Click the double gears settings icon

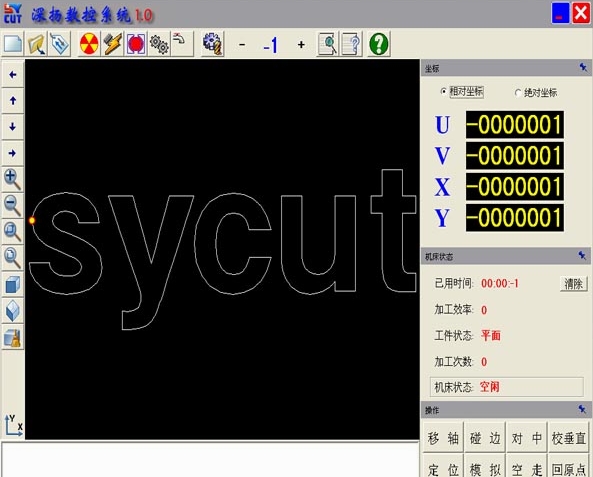(159, 44)
